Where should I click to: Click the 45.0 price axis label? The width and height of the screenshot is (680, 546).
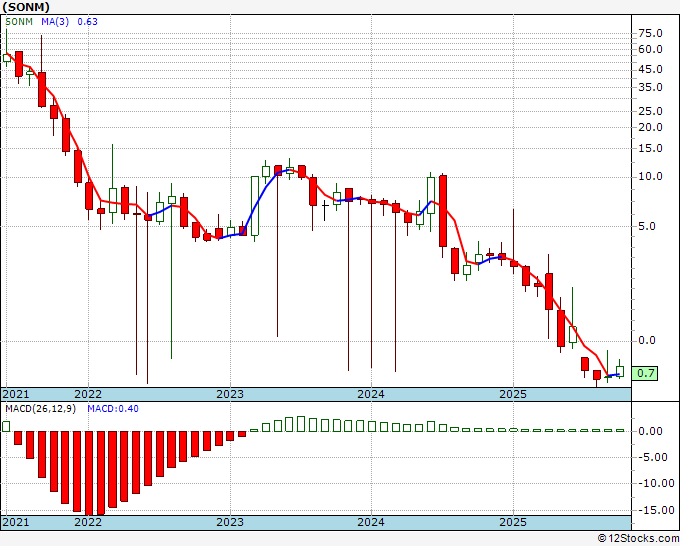(650, 69)
